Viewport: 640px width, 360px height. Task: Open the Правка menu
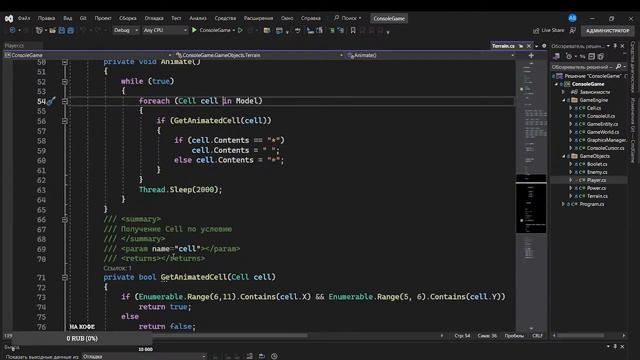point(46,18)
